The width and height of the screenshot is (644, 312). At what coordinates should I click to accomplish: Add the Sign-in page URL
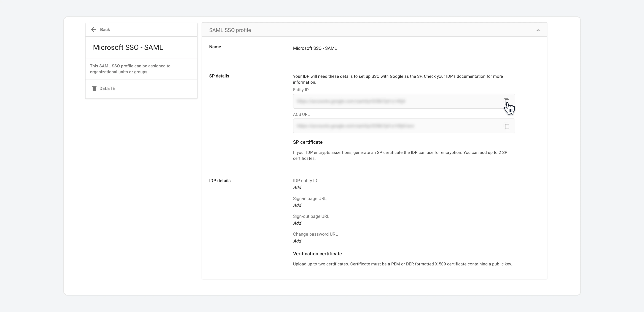(297, 205)
